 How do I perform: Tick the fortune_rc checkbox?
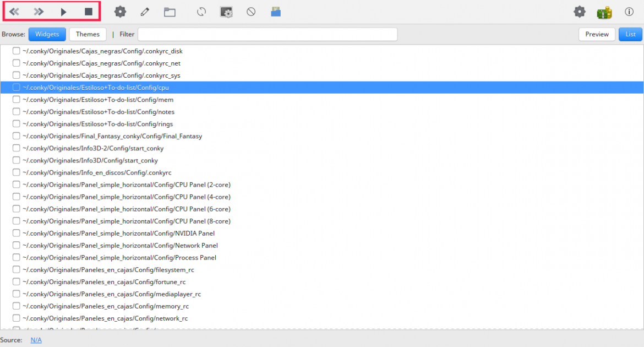point(16,281)
